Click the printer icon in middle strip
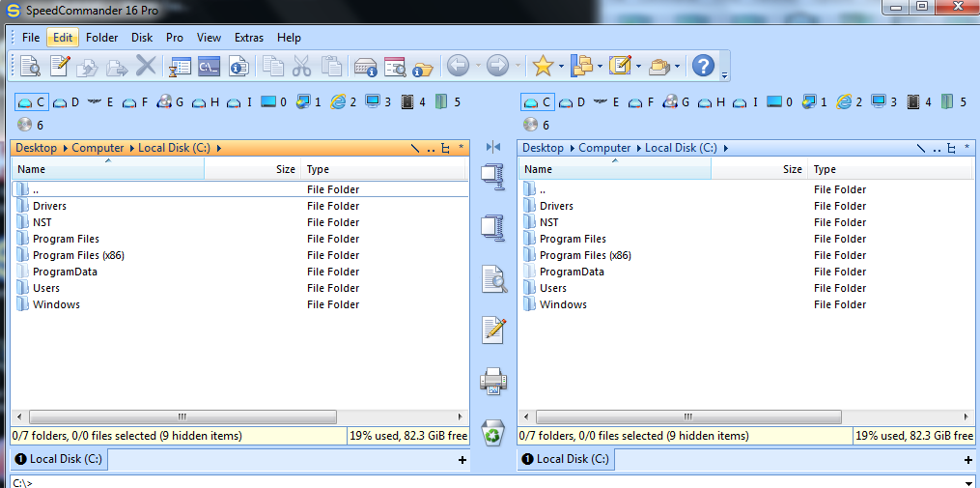 (x=492, y=381)
